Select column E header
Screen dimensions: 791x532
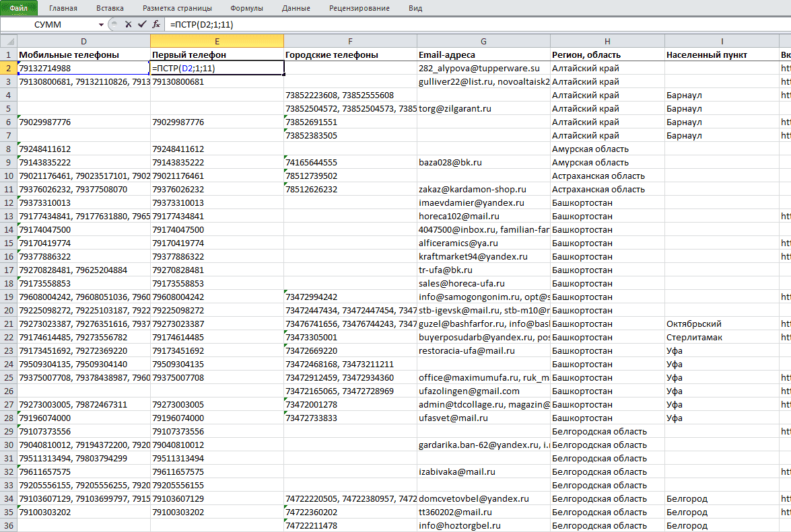(217, 41)
